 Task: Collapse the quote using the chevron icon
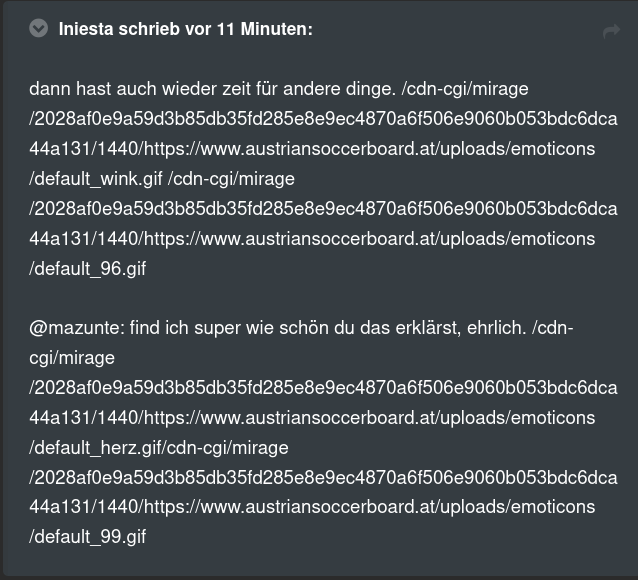point(39,28)
